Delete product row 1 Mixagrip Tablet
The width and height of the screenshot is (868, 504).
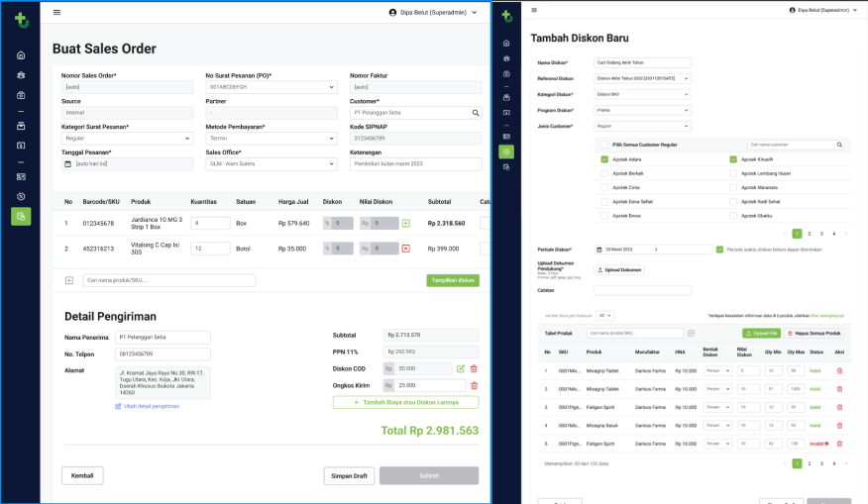(839, 371)
